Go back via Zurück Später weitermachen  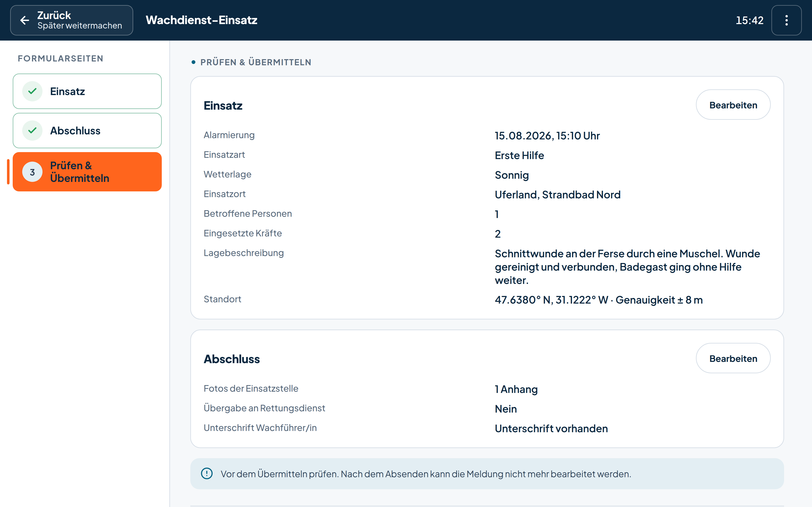[x=71, y=20]
